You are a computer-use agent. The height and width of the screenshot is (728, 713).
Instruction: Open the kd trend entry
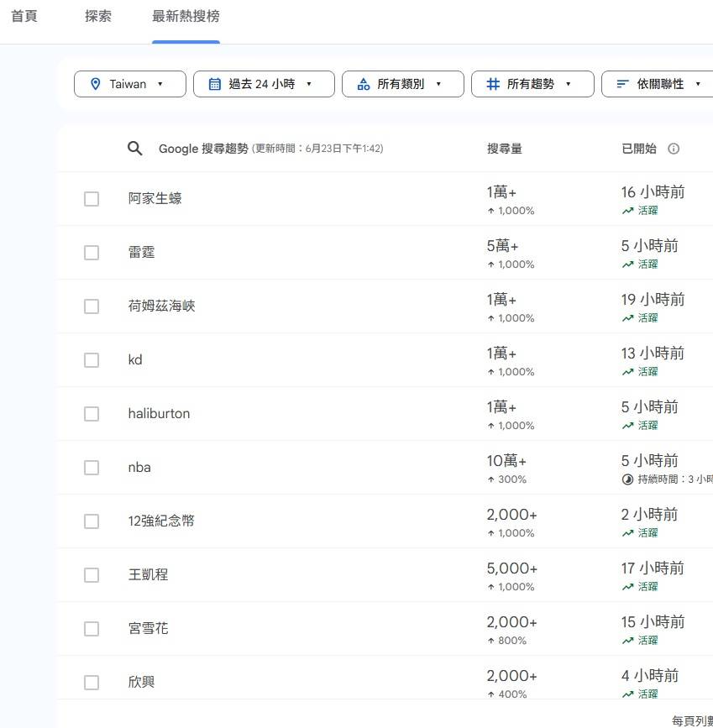tap(135, 360)
